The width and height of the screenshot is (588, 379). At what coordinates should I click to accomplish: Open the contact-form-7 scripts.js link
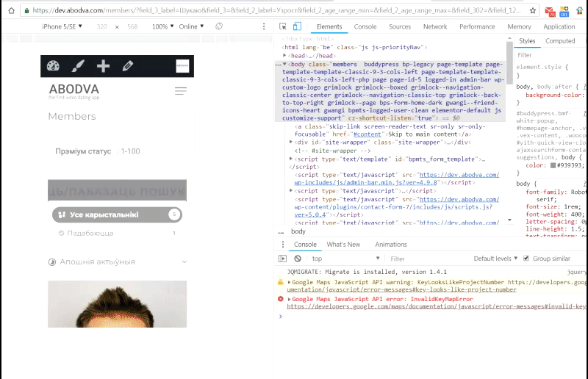[x=397, y=207]
